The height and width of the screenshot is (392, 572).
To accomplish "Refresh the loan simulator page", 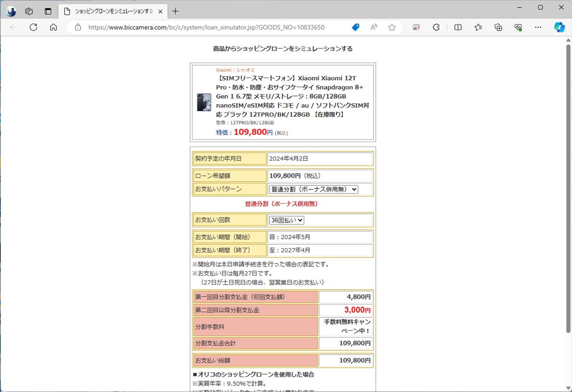I will click(x=33, y=27).
